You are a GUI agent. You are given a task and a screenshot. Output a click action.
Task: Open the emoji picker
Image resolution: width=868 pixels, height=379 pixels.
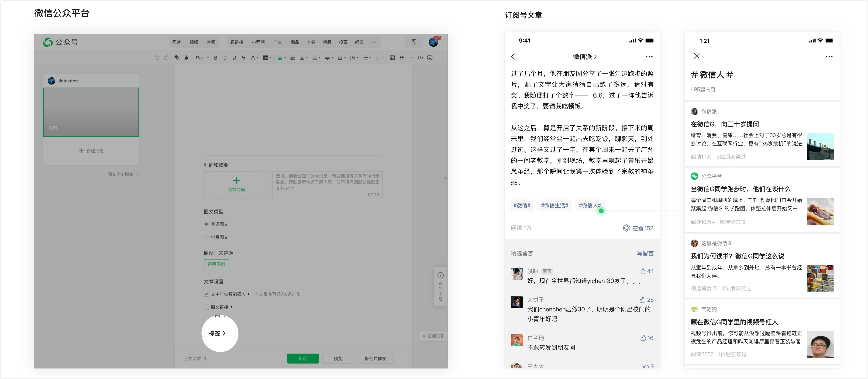(430, 58)
